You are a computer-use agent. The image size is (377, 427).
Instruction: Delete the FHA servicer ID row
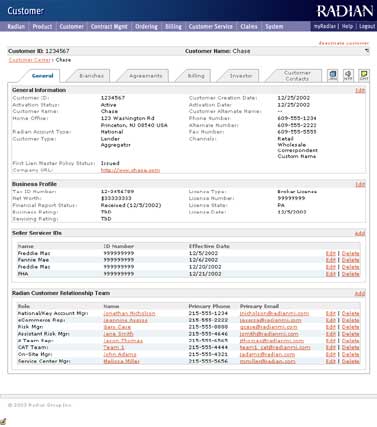point(351,274)
